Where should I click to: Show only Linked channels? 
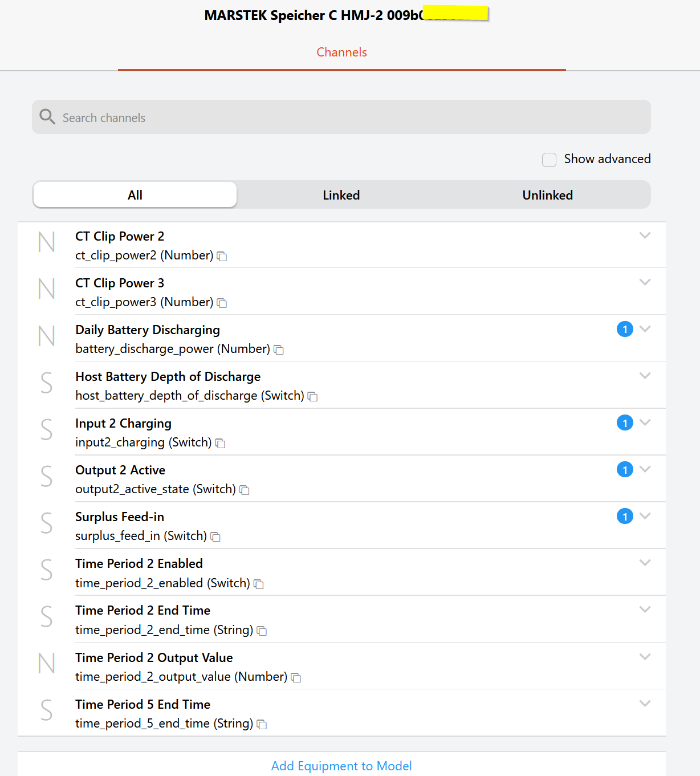point(341,195)
